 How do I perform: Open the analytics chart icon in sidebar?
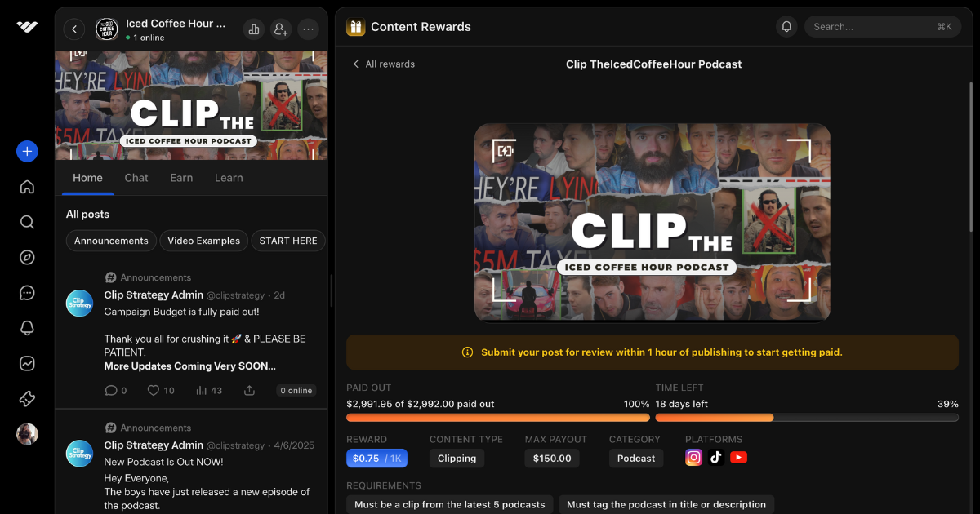pyautogui.click(x=27, y=363)
